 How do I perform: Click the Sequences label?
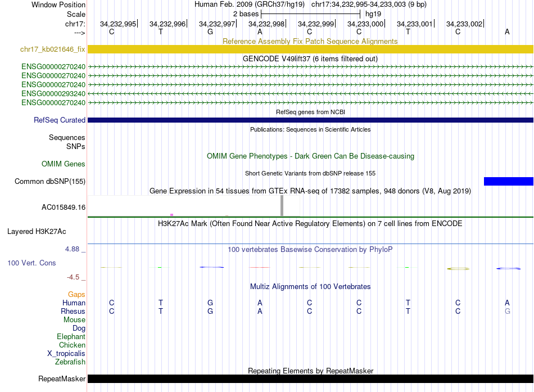click(67, 137)
